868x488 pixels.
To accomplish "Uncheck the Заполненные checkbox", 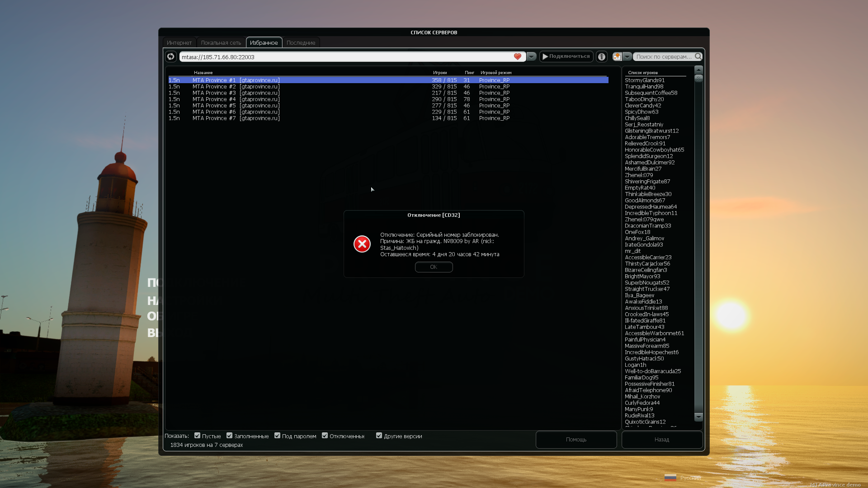I will click(229, 436).
